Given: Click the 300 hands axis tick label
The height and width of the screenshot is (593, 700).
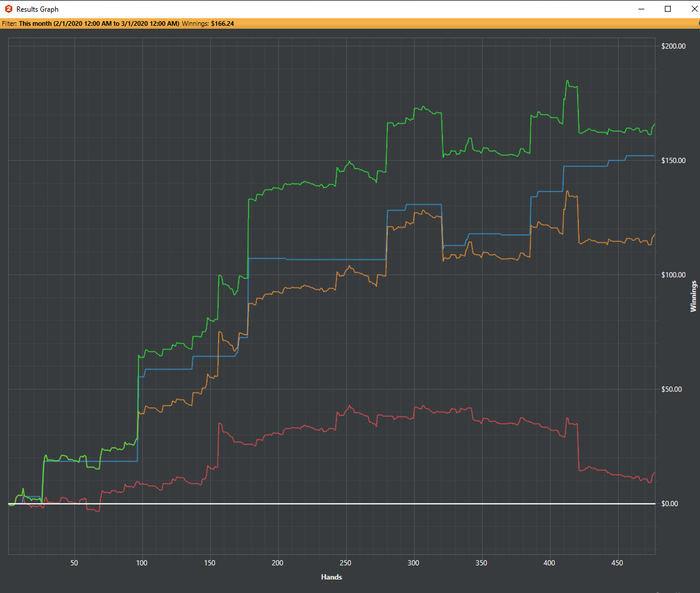Looking at the screenshot, I should 413,563.
